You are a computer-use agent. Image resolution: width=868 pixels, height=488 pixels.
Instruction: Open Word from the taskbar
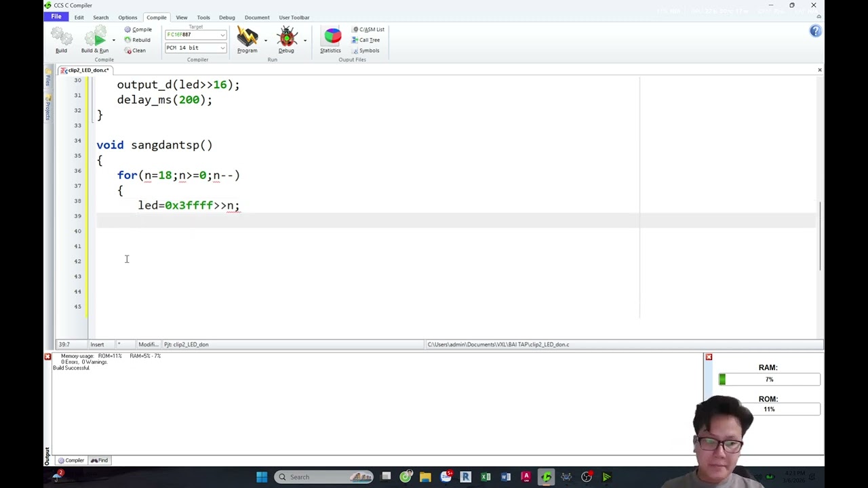(506, 477)
